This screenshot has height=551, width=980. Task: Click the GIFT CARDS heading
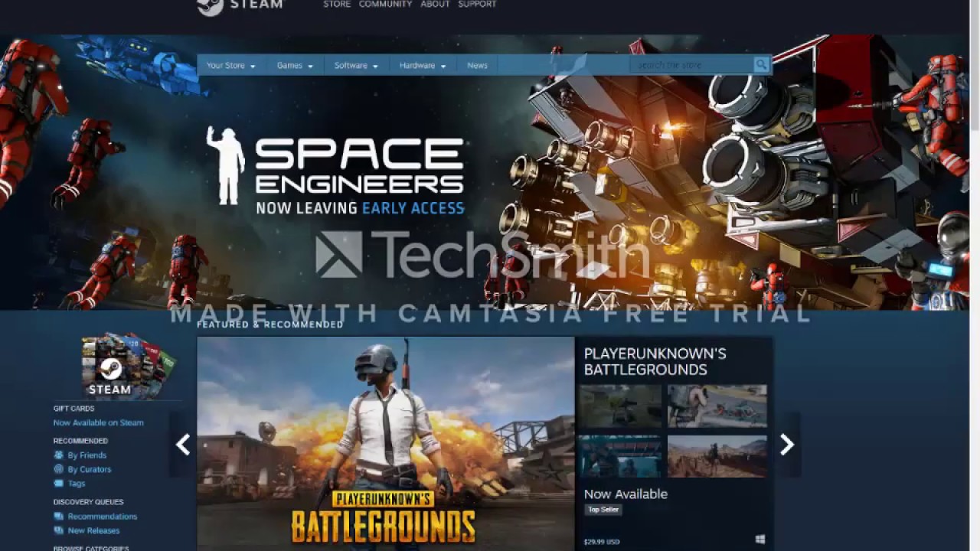74,409
